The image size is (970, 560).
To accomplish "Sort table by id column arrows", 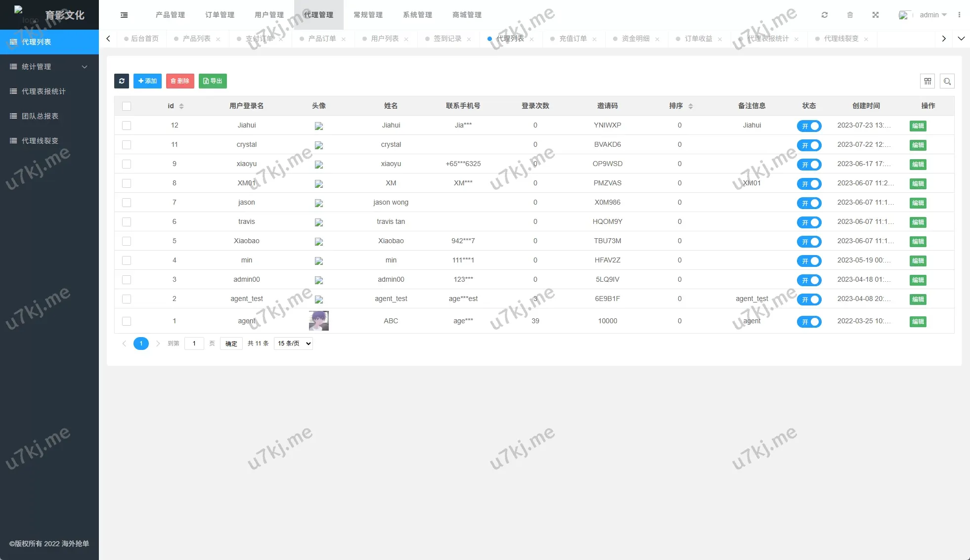I will [181, 106].
